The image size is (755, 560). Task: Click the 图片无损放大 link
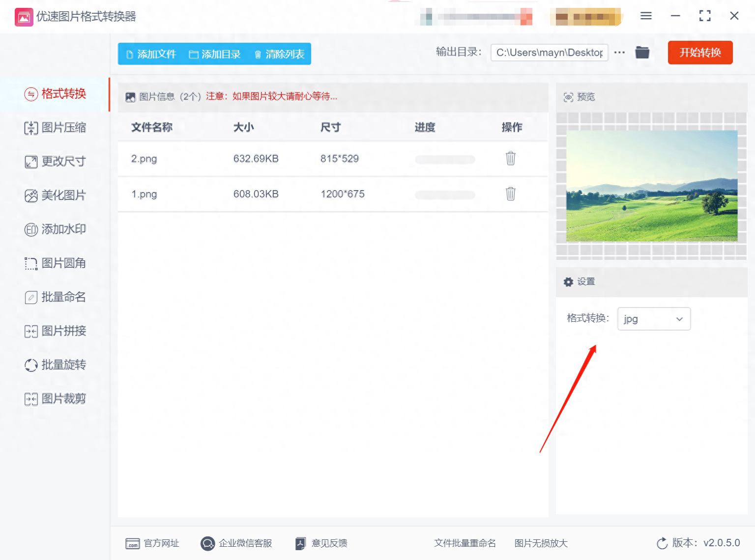(x=541, y=543)
